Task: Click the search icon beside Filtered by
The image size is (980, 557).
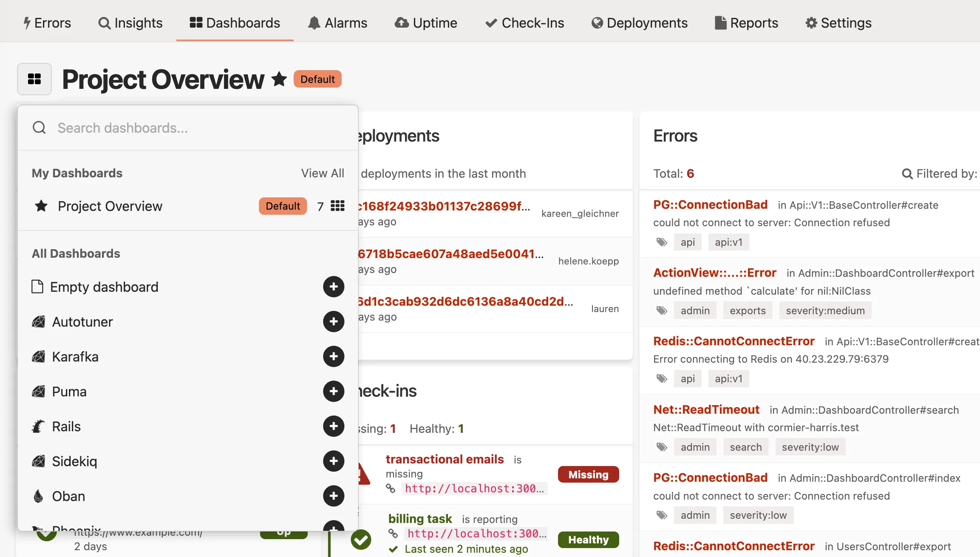Action: pyautogui.click(x=907, y=174)
